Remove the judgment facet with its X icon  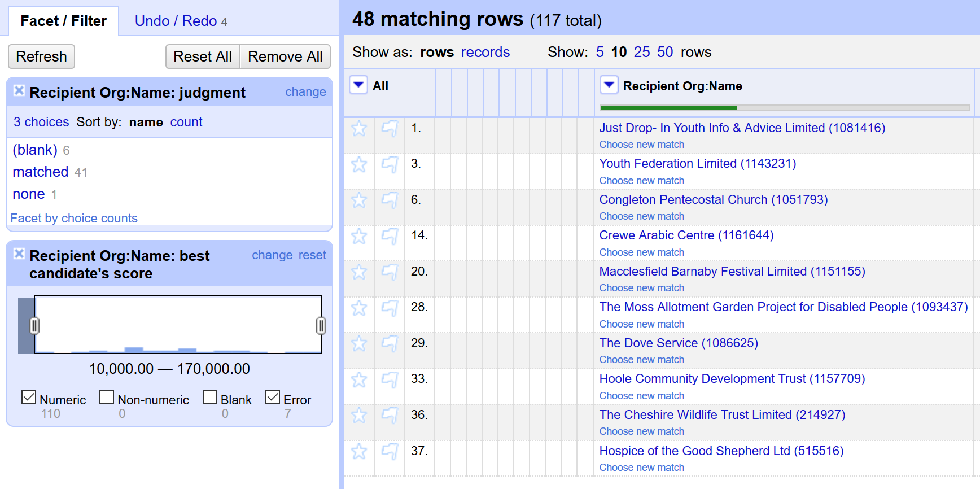coord(19,90)
